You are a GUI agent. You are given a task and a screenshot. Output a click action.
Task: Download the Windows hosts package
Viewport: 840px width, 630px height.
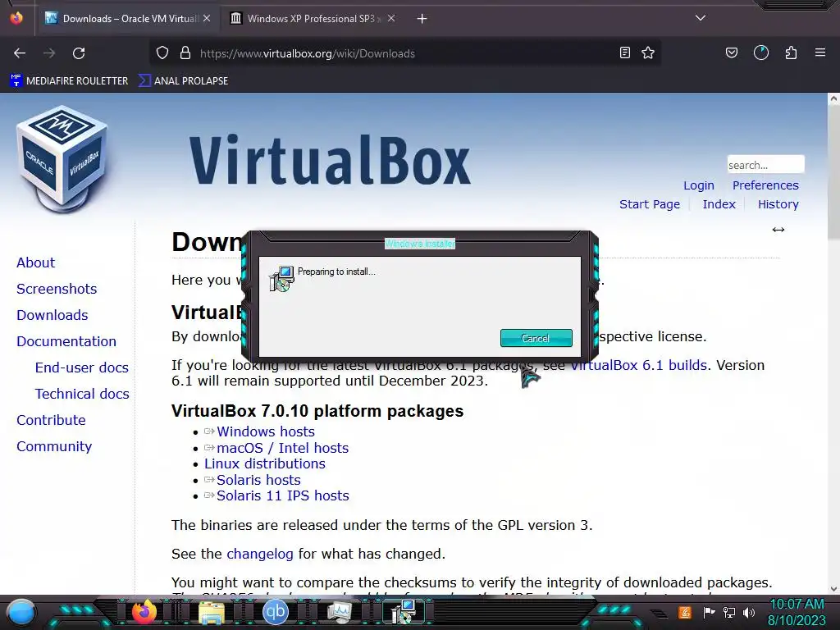pyautogui.click(x=266, y=431)
